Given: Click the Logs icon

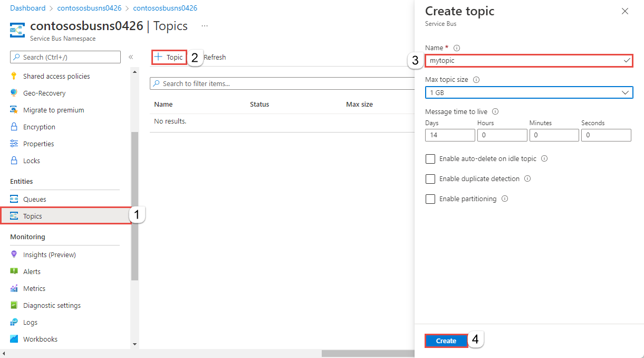Looking at the screenshot, I should click(x=14, y=322).
